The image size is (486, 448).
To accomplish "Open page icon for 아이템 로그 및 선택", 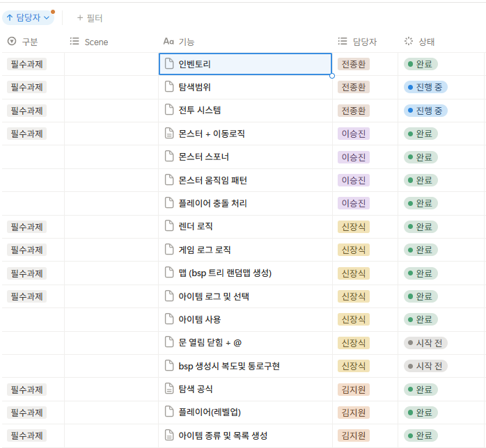I will pyautogui.click(x=169, y=296).
